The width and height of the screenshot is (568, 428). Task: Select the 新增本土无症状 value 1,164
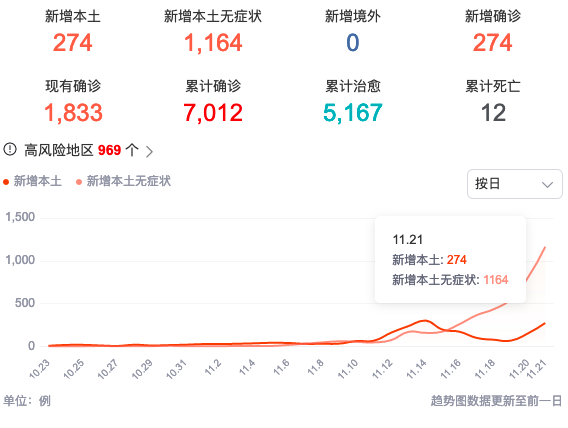(x=213, y=43)
